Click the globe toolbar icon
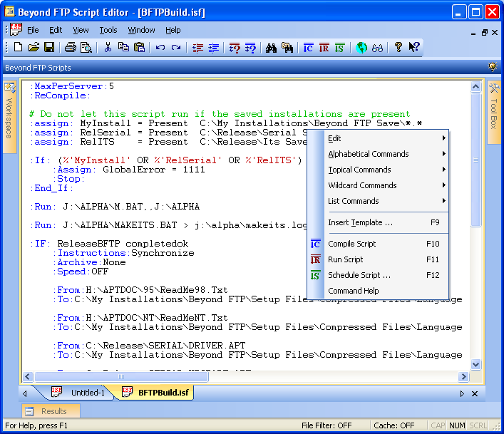The height and width of the screenshot is (434, 504). point(361,48)
